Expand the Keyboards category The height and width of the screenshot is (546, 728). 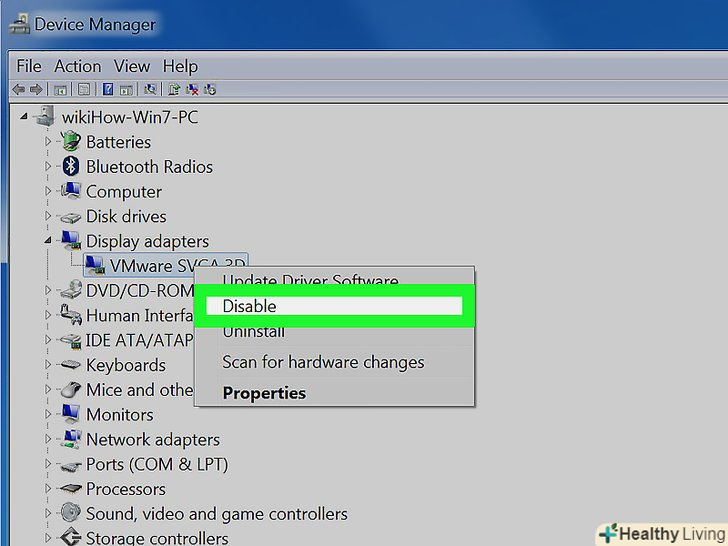pos(48,364)
